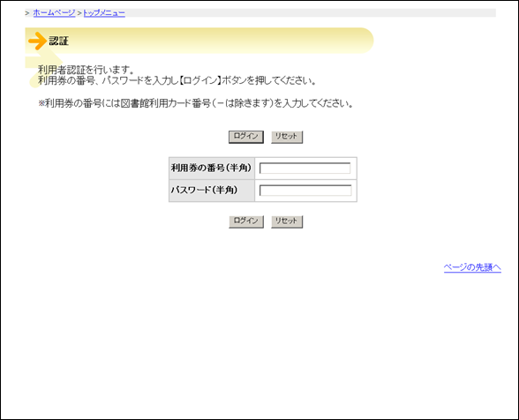Click the first '>' breadcrumb separator
The image size is (519, 420).
27,13
